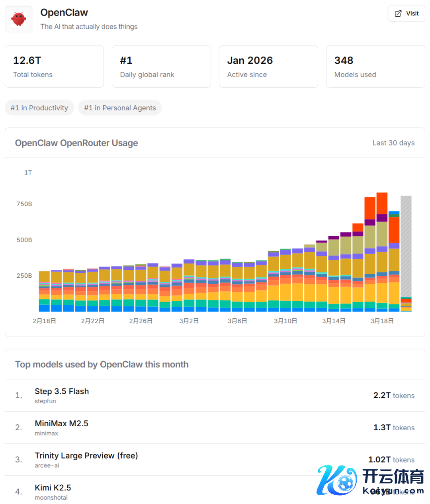Click the external-link icon in Visit button
This screenshot has height=504, width=430.
click(398, 14)
